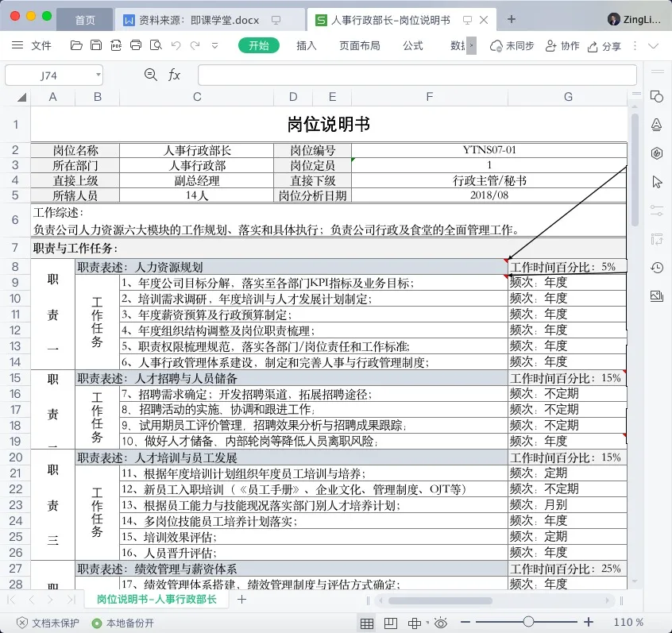Switch to normal grid view mode
Screen dimensions: 672x633
(367, 623)
